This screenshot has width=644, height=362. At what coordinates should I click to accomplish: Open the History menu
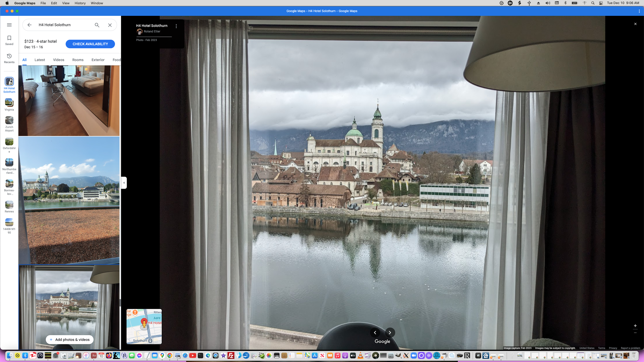tap(80, 3)
